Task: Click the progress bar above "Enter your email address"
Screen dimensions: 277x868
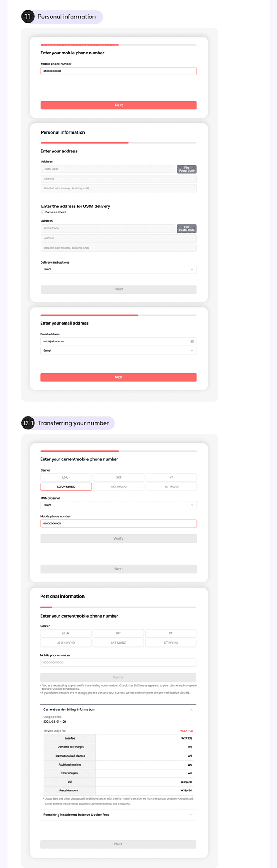Action: (x=118, y=315)
